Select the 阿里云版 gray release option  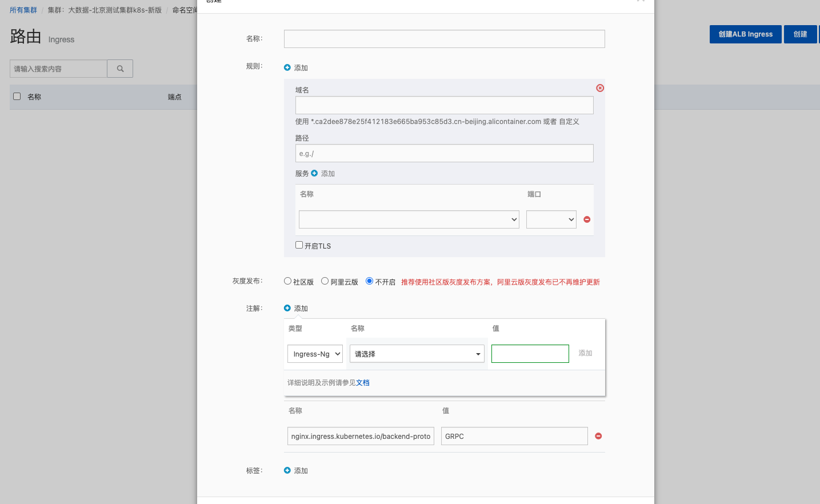325,281
